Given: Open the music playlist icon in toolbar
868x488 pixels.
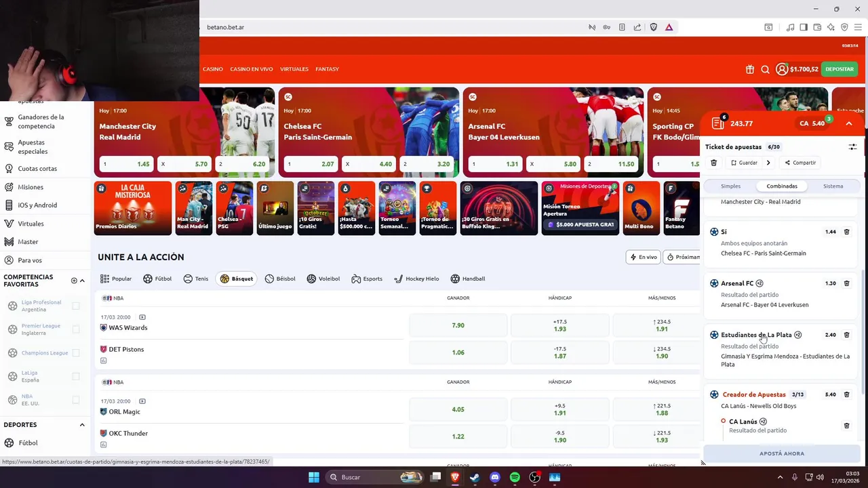Looking at the screenshot, I should pos(790,27).
